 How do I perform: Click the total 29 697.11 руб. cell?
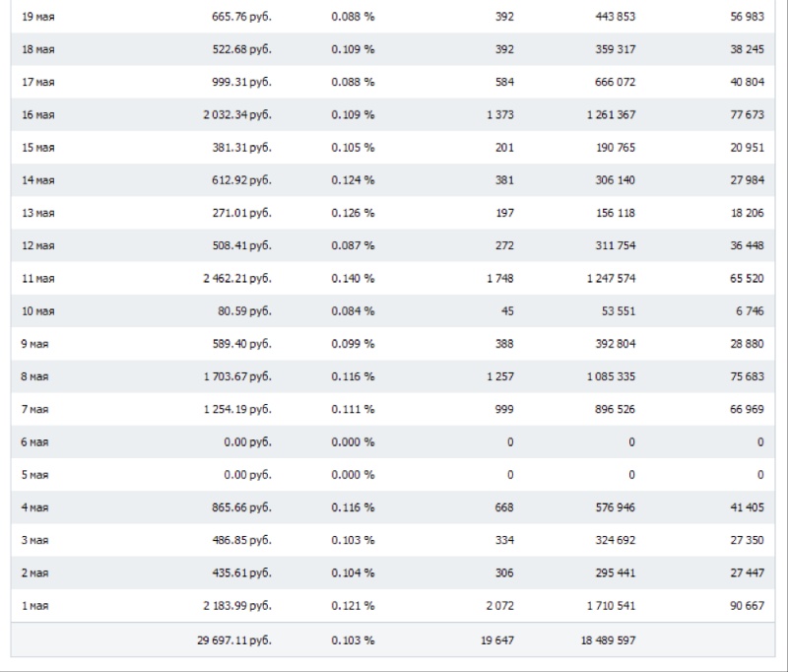[x=234, y=640]
